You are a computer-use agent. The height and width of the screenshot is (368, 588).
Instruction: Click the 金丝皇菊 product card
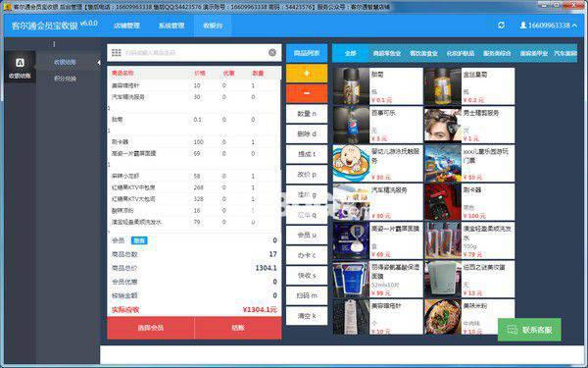(469, 86)
